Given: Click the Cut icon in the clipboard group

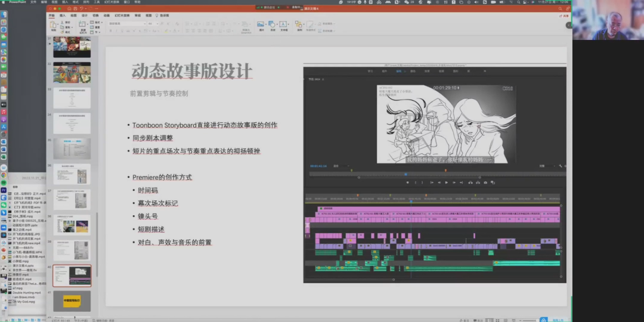Looking at the screenshot, I should pos(63,22).
